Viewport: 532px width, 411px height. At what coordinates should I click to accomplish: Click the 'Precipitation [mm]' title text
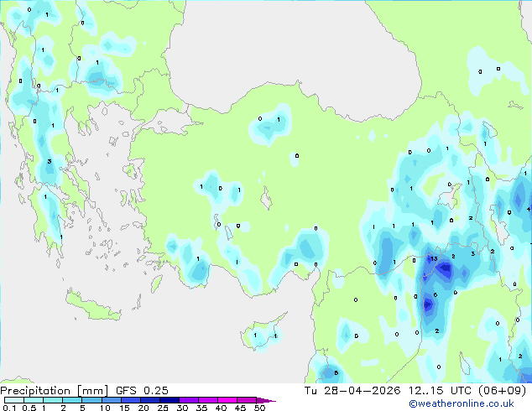point(55,391)
